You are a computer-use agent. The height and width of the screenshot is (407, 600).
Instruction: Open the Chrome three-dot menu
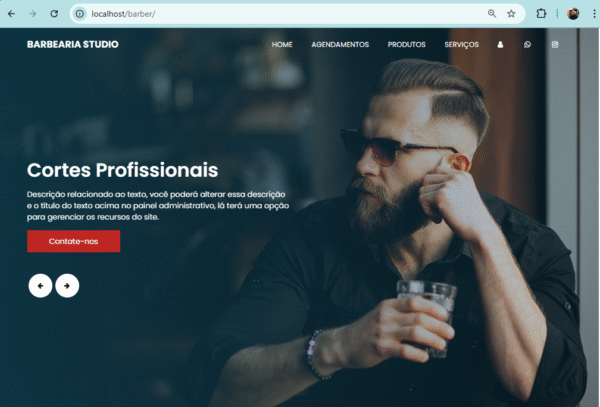[x=594, y=14]
